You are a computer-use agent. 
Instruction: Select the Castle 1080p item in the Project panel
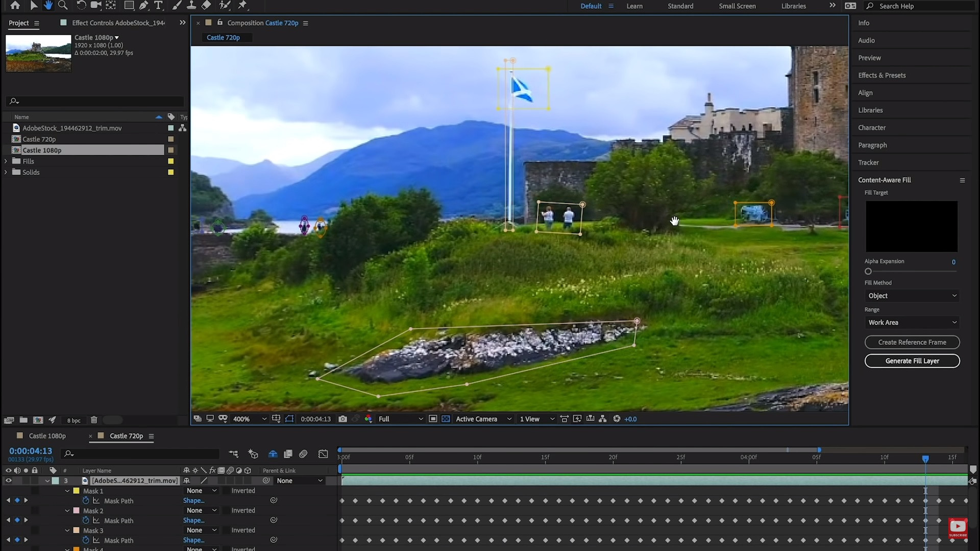click(43, 150)
